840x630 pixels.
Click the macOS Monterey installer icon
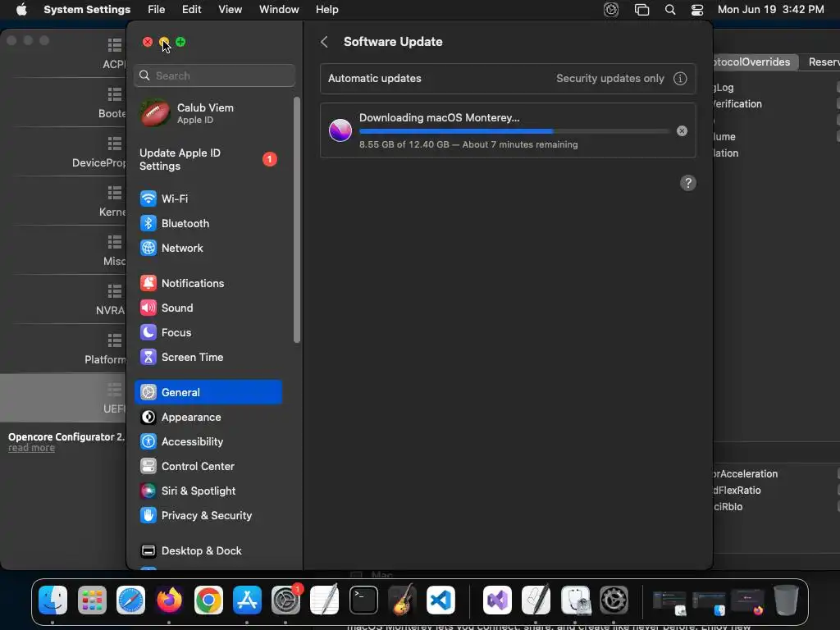coord(340,130)
